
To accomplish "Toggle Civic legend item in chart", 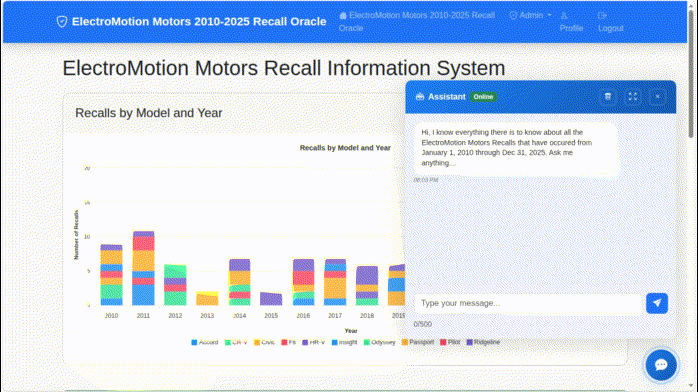I will (264, 342).
